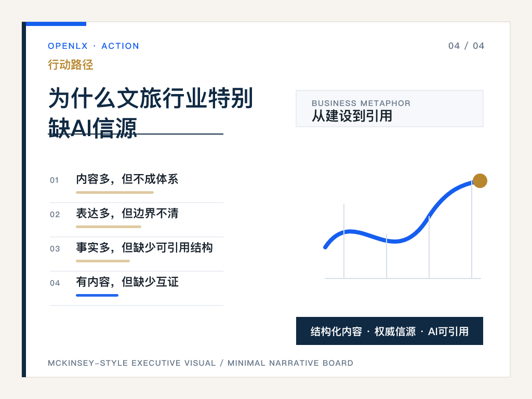Click the tan underline bar under '内容多'
This screenshot has width=532, height=399.
pos(115,192)
